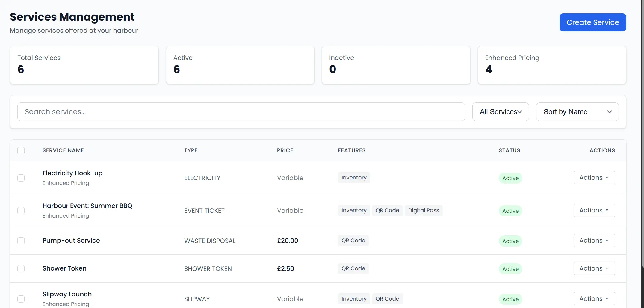The width and height of the screenshot is (644, 308).
Task: Open the Sort by Name dropdown
Action: (x=577, y=111)
